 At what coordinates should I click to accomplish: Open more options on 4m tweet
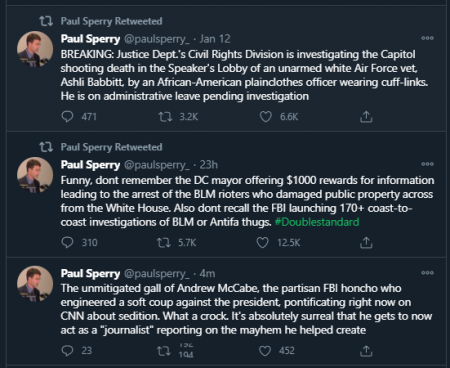click(427, 273)
